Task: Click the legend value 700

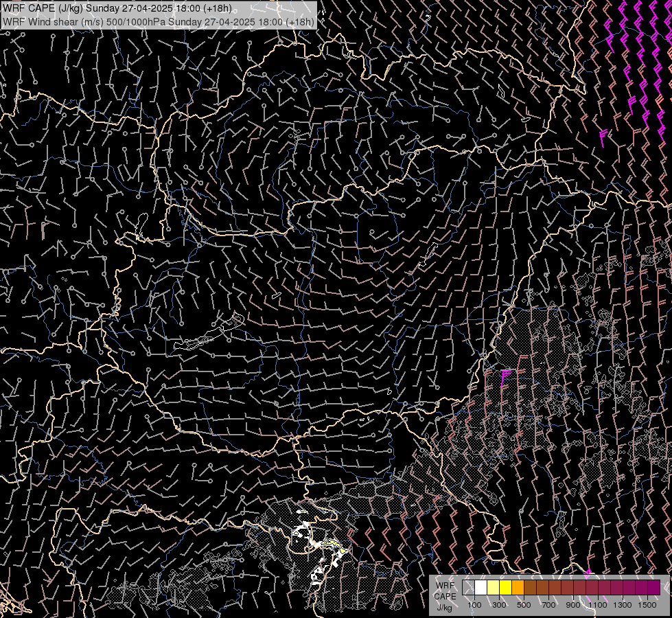Action: [x=548, y=605]
